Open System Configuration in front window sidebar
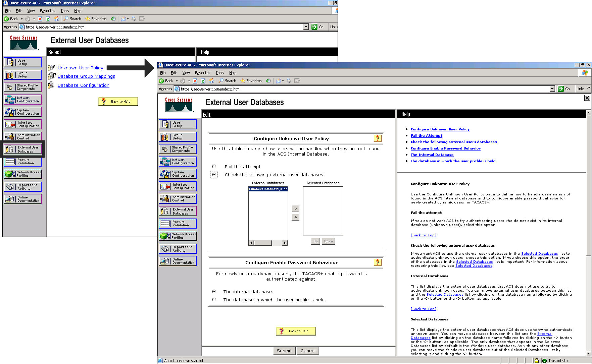Image resolution: width=592 pixels, height=364 pixels. tap(178, 174)
